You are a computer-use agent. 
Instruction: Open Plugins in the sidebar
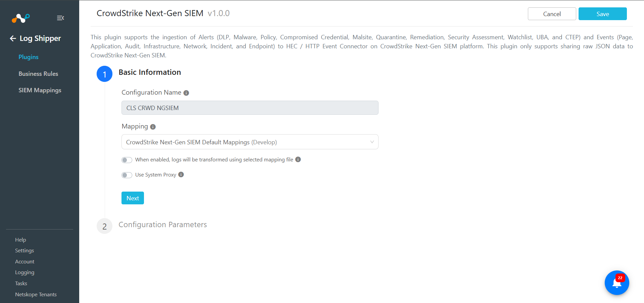tap(29, 57)
